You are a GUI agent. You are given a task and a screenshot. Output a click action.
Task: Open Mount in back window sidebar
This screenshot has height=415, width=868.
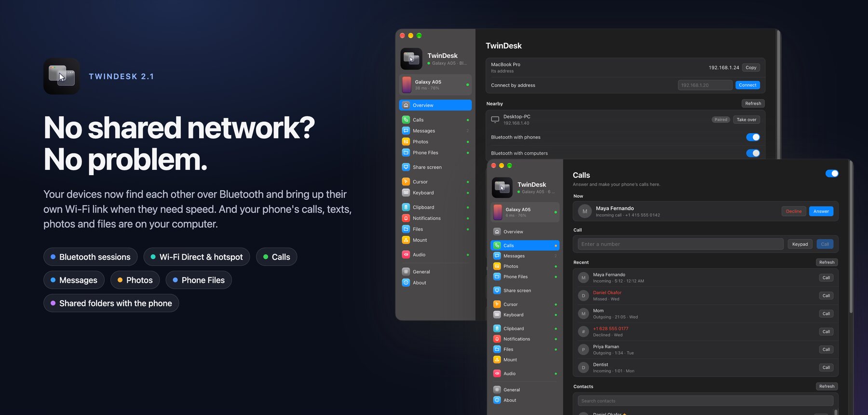point(435,240)
